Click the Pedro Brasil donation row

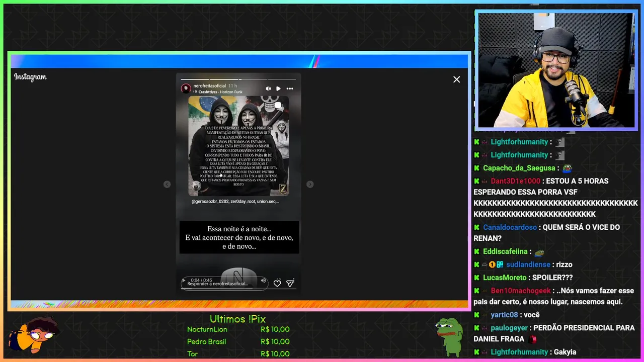238,341
